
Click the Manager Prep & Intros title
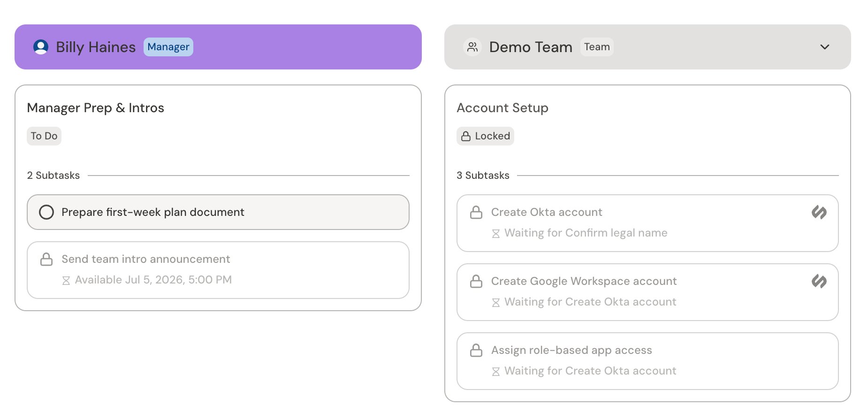tap(96, 108)
